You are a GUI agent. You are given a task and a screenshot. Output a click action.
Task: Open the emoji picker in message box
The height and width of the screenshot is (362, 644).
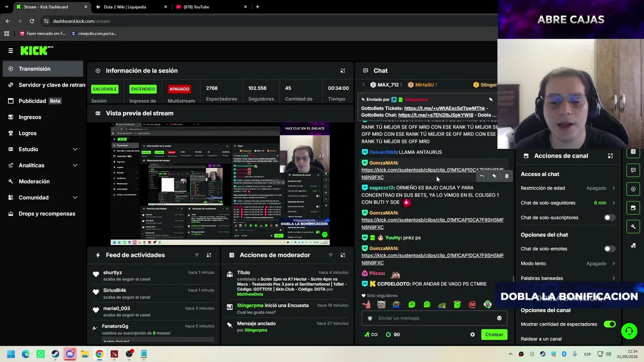click(x=499, y=318)
